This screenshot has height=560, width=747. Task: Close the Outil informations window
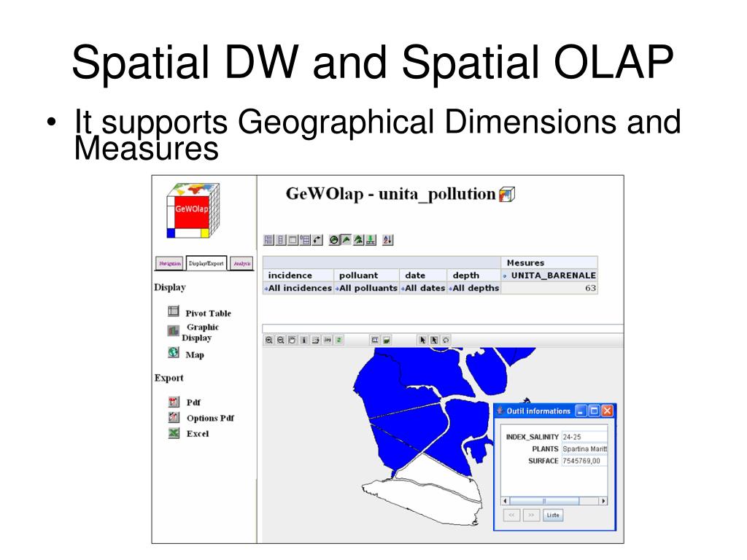607,411
